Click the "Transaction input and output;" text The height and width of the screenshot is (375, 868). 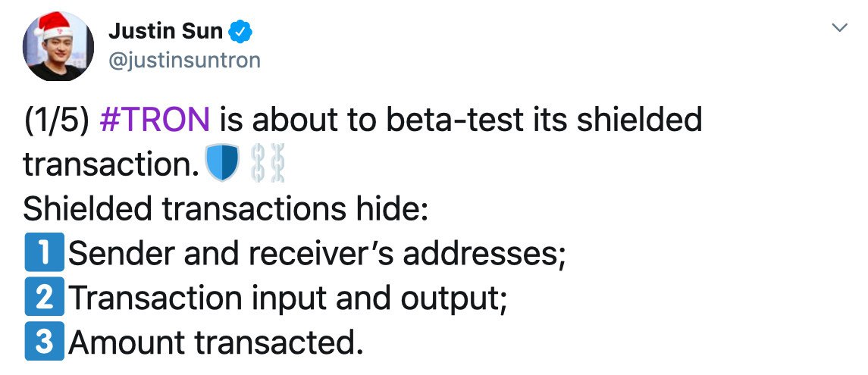click(x=288, y=298)
